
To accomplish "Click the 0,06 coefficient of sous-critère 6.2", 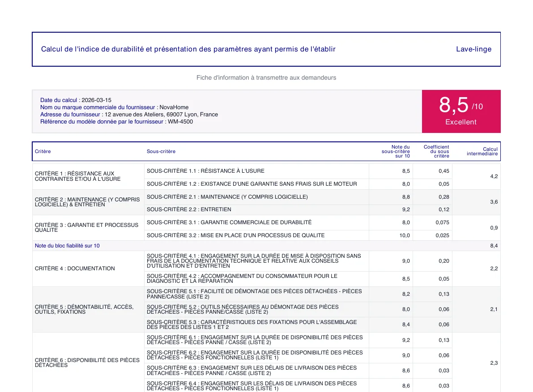I will point(443,355).
